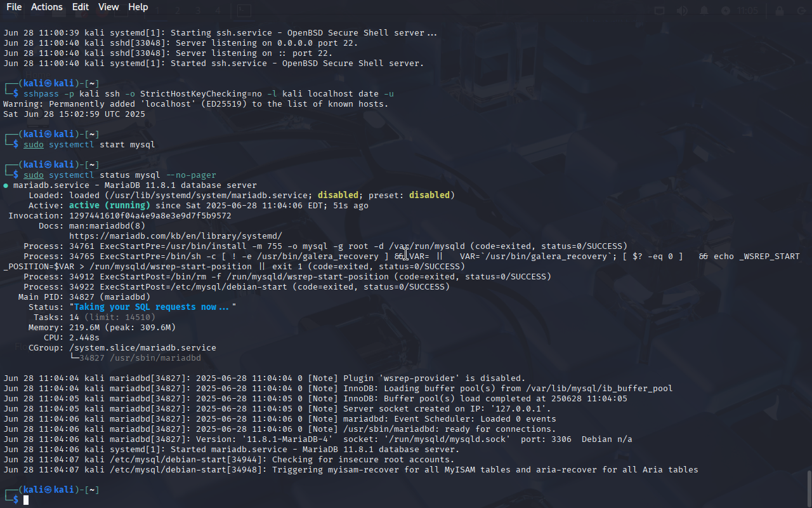
Task: Click 'Taking your SQL requests now...' status
Action: [153, 307]
